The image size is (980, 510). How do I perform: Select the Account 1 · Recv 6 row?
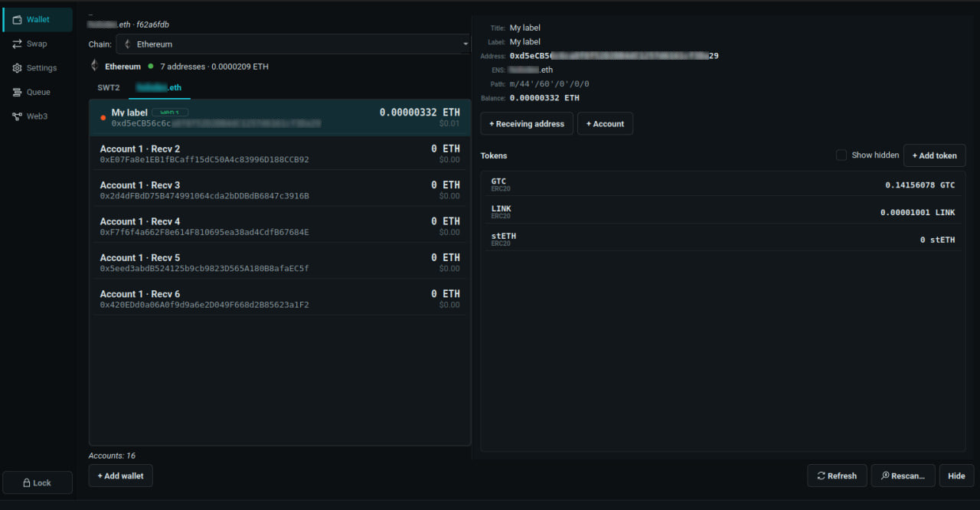click(x=280, y=299)
